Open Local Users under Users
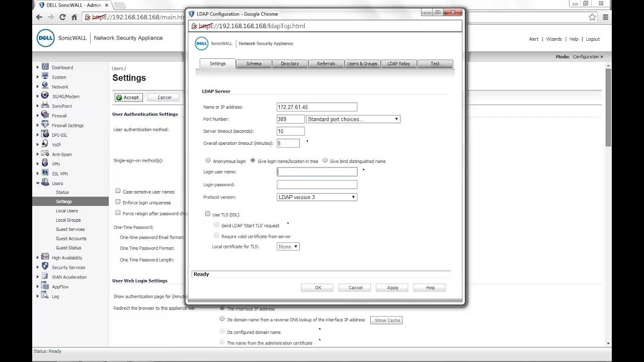 click(67, 211)
